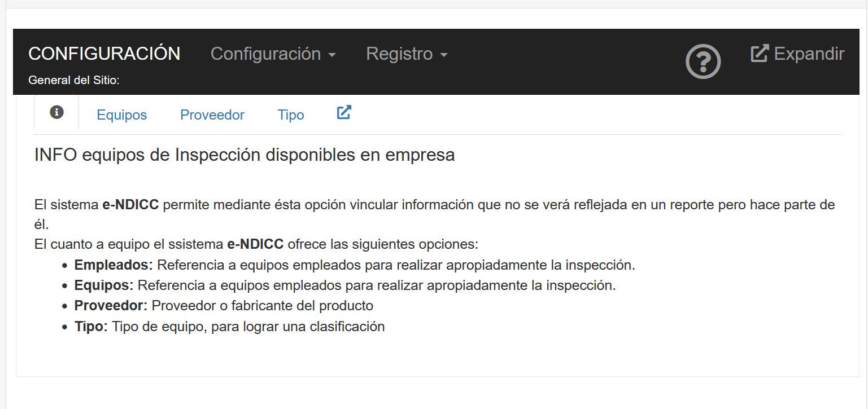This screenshot has width=868, height=409.
Task: Select the info circle icon tab
Action: [x=56, y=112]
